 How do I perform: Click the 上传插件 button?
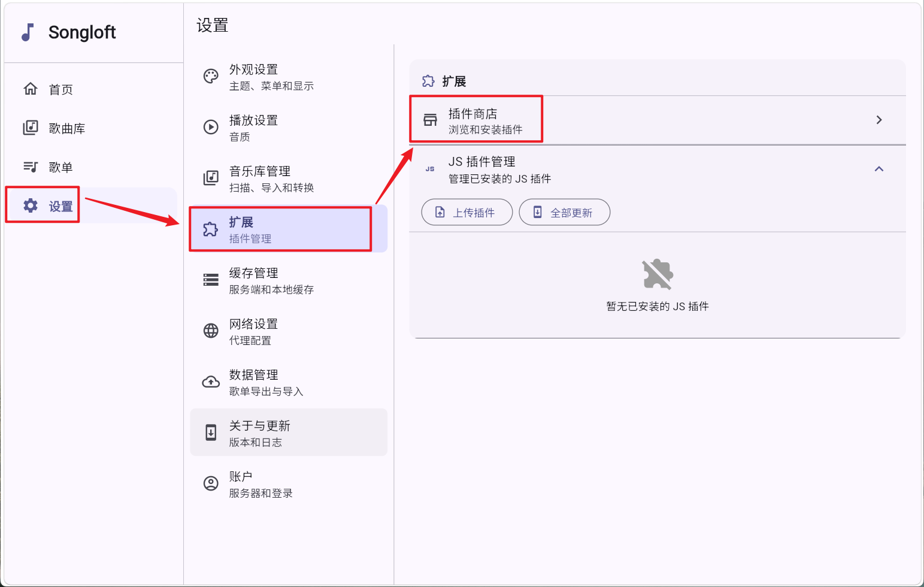(x=467, y=212)
